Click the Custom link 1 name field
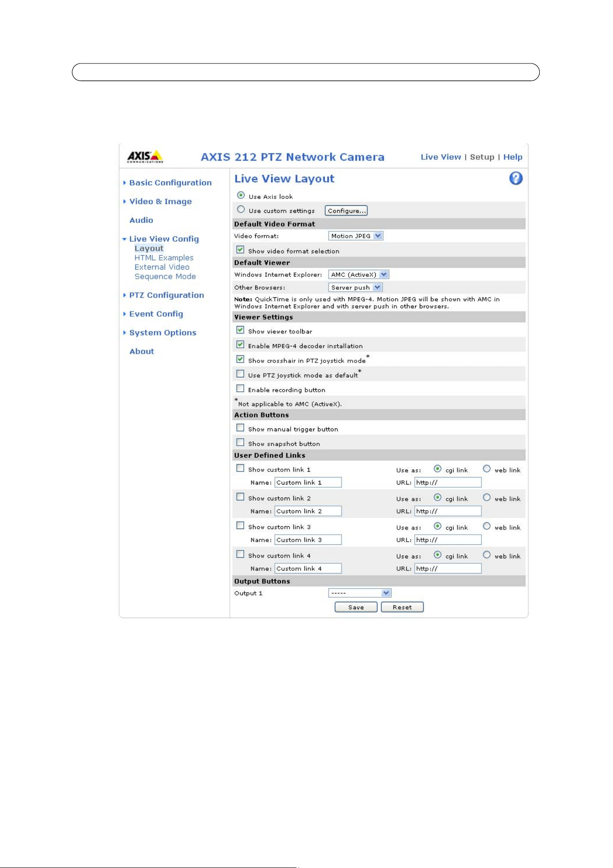Screen dimensions: 613x868 (x=308, y=483)
